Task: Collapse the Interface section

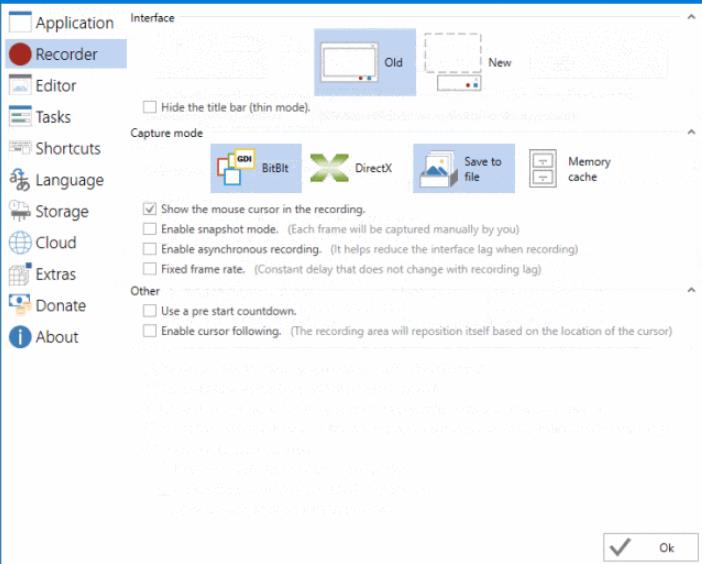Action: click(689, 18)
